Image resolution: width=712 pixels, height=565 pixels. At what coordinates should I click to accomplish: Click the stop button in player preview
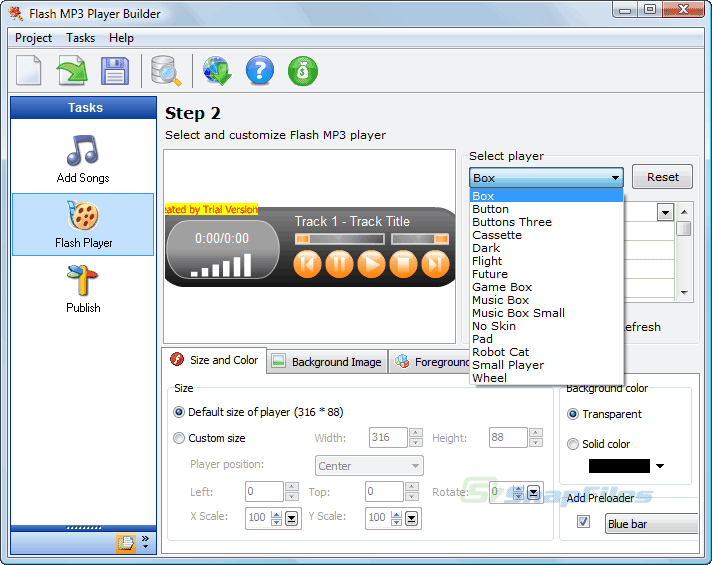click(x=403, y=264)
